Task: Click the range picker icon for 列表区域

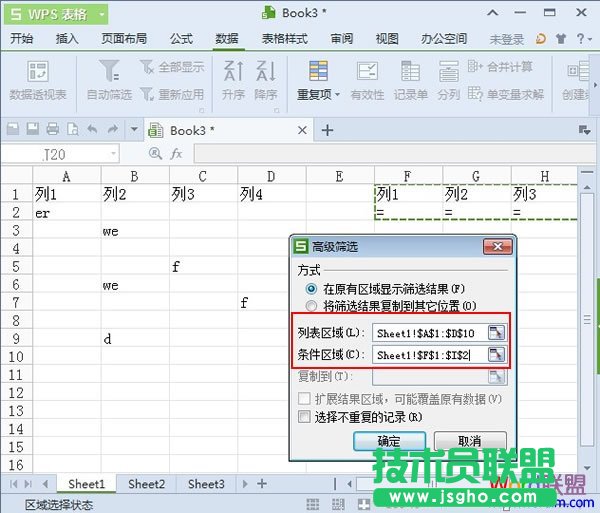Action: pyautogui.click(x=496, y=333)
